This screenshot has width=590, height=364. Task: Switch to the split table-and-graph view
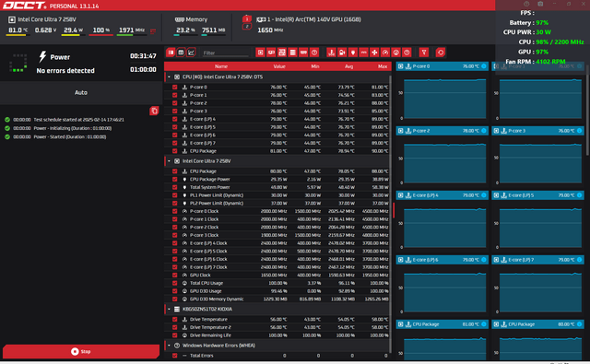[171, 53]
